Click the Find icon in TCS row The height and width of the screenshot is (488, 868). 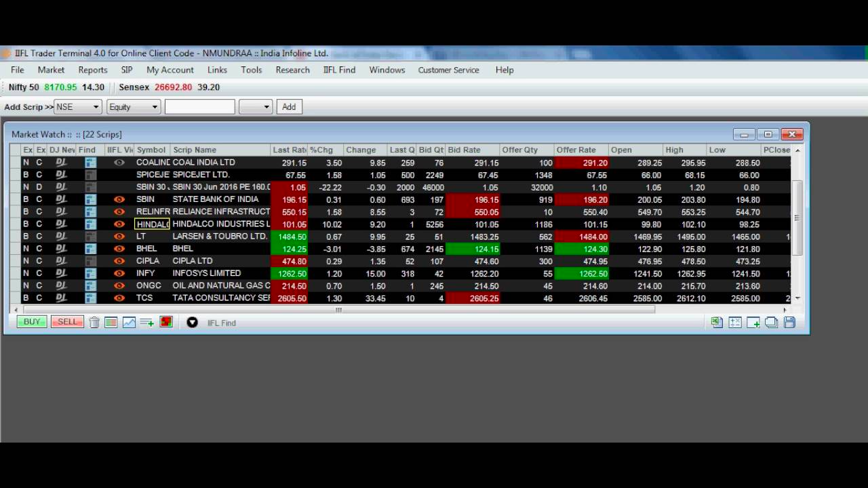[90, 298]
